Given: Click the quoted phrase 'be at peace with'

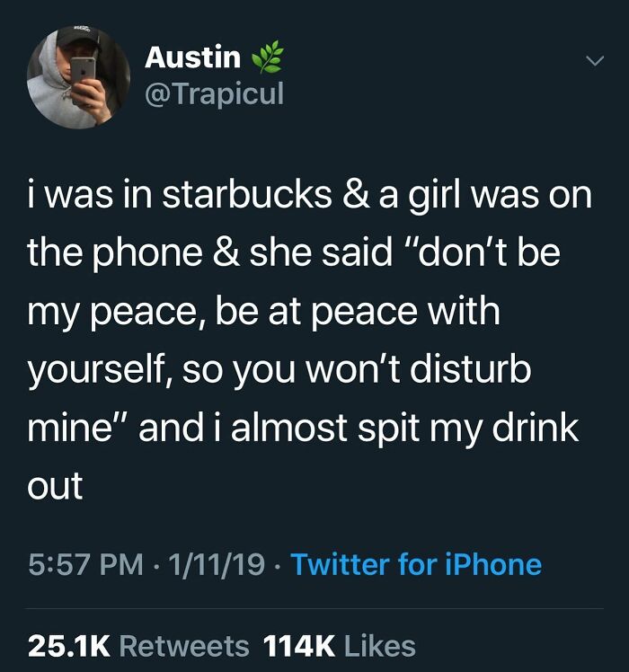Looking at the screenshot, I should tap(358, 312).
